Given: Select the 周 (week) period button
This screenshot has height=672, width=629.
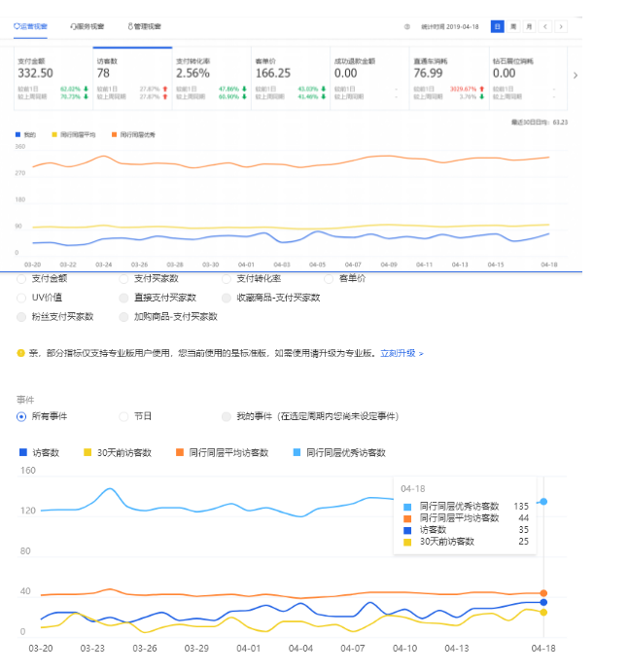Looking at the screenshot, I should coord(513,26).
